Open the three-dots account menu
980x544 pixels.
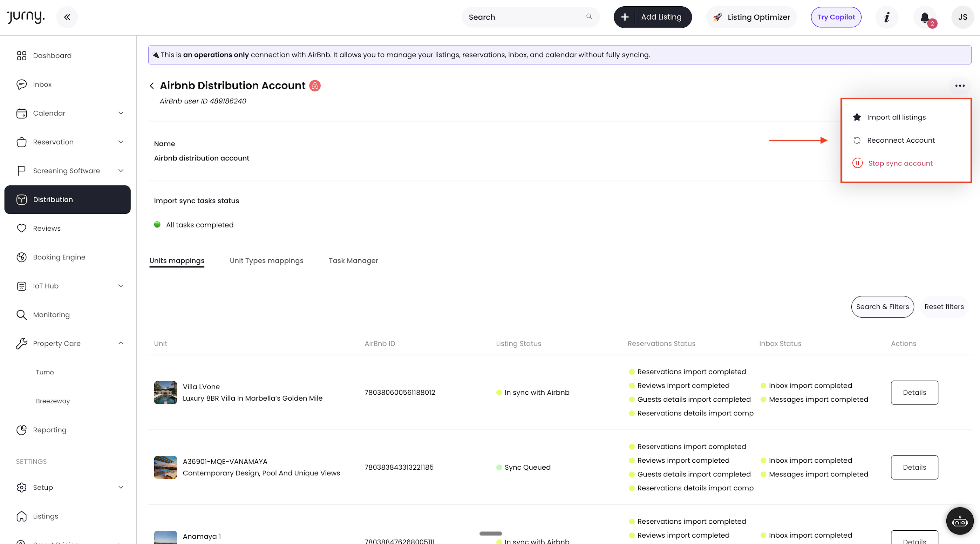click(x=959, y=86)
